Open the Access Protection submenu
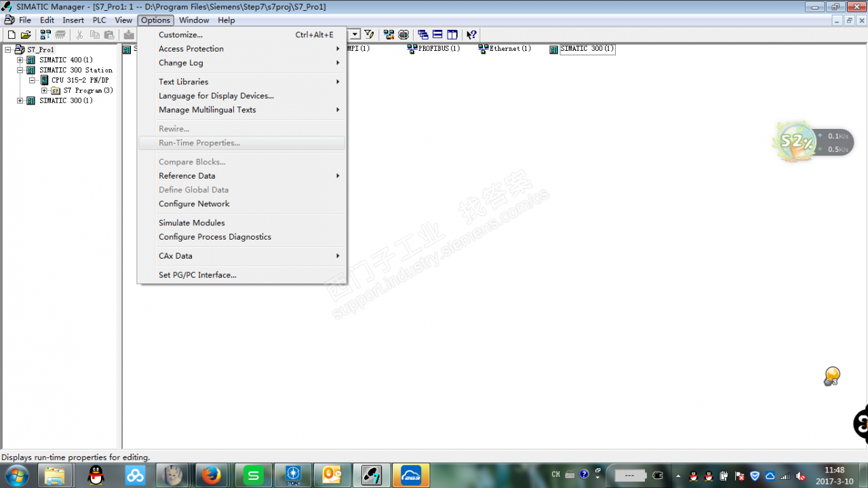 [241, 49]
